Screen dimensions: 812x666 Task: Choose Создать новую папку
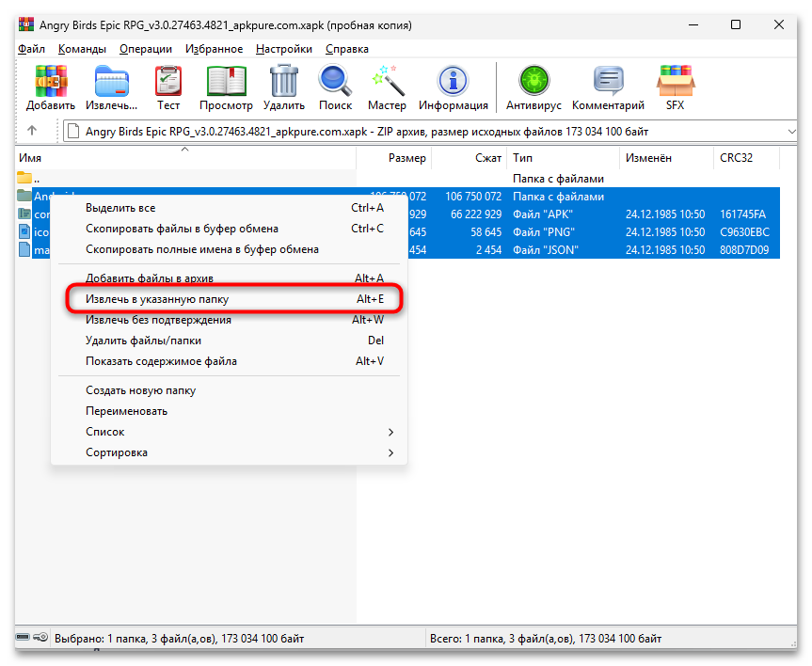click(229, 390)
